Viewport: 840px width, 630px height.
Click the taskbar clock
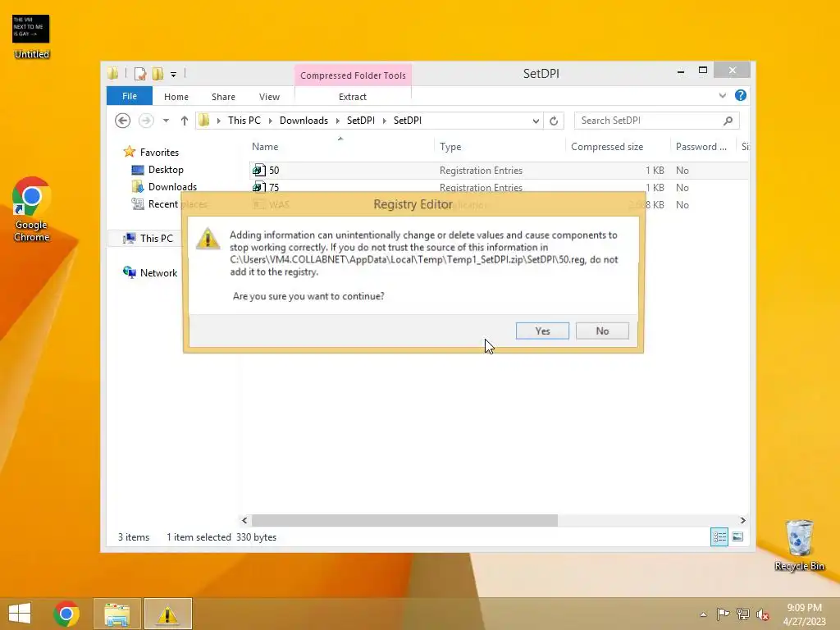tap(804, 614)
